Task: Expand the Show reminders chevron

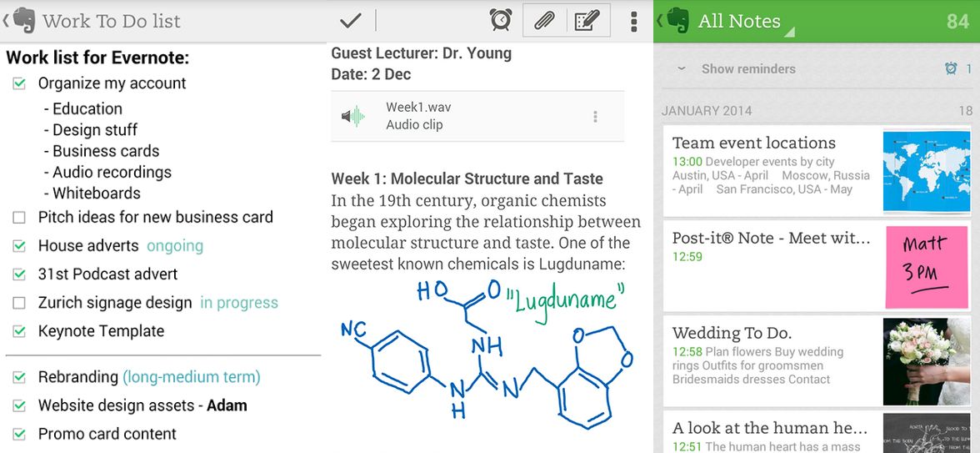Action: click(681, 69)
